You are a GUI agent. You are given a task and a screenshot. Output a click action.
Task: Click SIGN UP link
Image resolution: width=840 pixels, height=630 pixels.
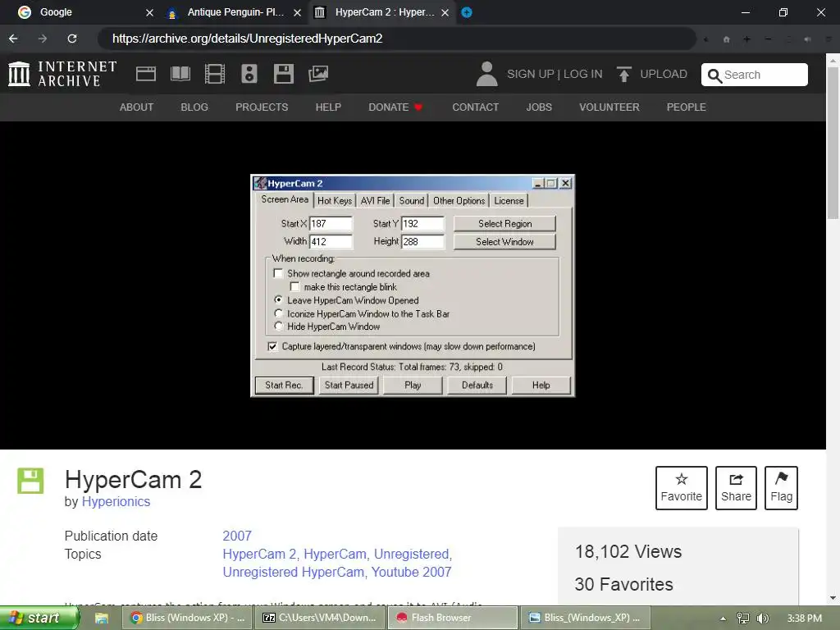click(x=531, y=74)
